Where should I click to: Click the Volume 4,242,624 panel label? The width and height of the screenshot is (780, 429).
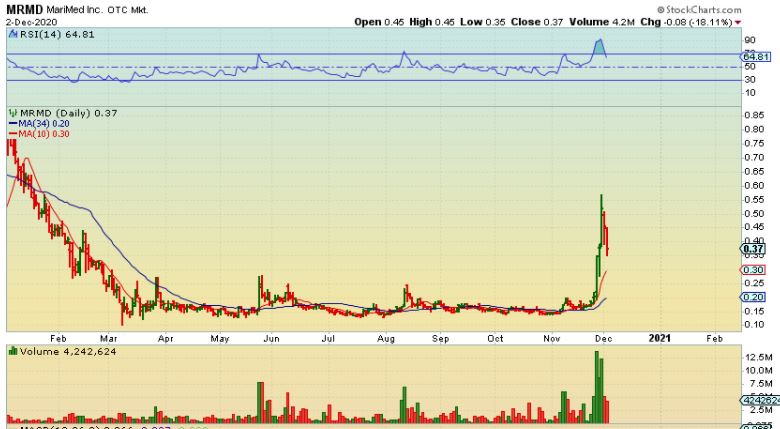pos(68,351)
